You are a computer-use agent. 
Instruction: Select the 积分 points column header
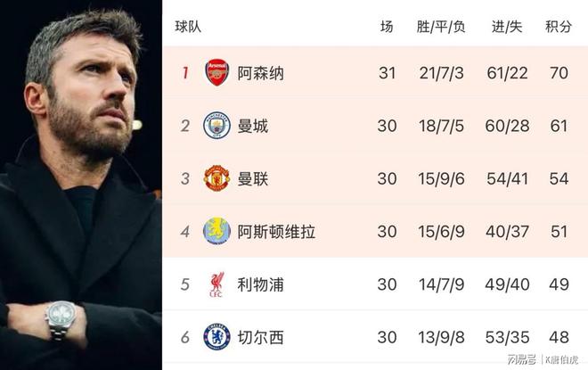point(559,26)
